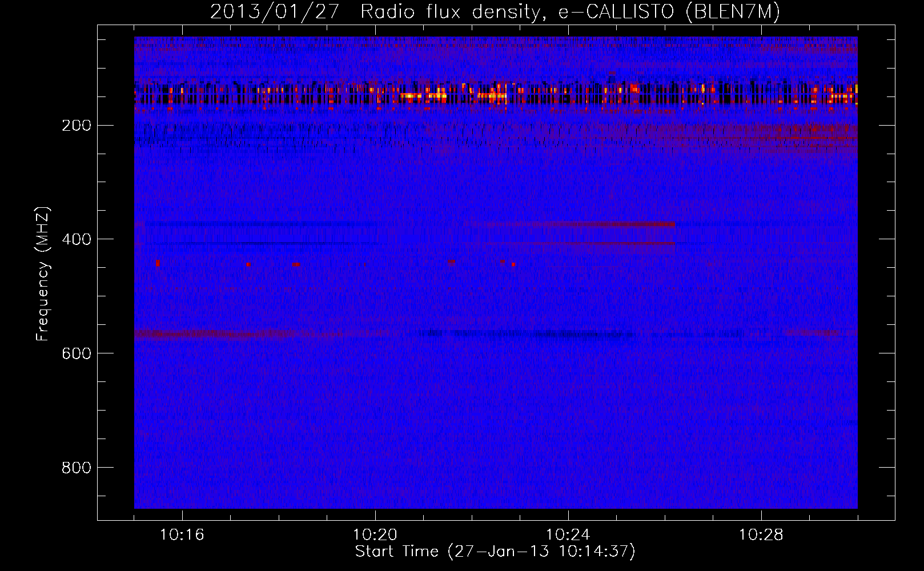Click the 800 frequency tick label
The height and width of the screenshot is (571, 924).
[x=76, y=468]
